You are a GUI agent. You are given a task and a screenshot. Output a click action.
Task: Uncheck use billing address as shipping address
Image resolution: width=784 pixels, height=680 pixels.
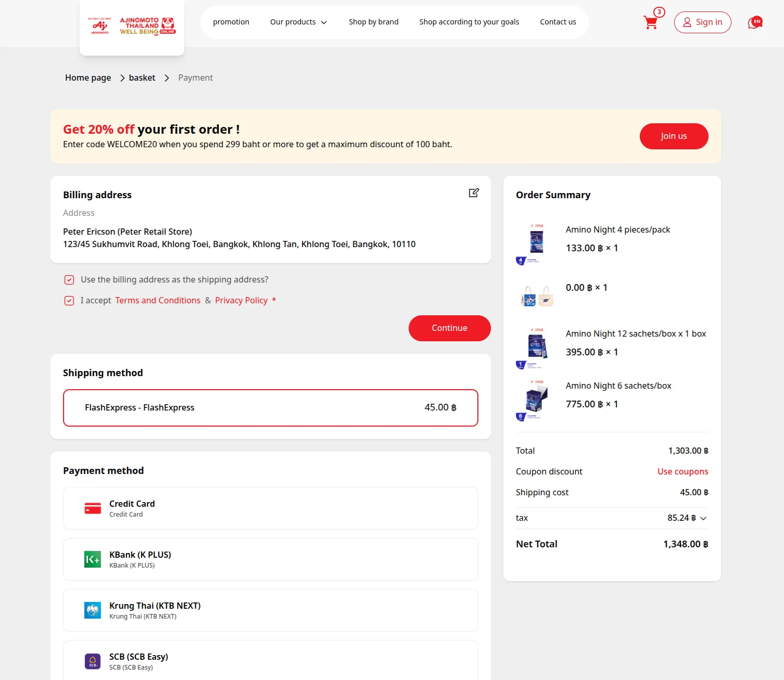point(69,280)
